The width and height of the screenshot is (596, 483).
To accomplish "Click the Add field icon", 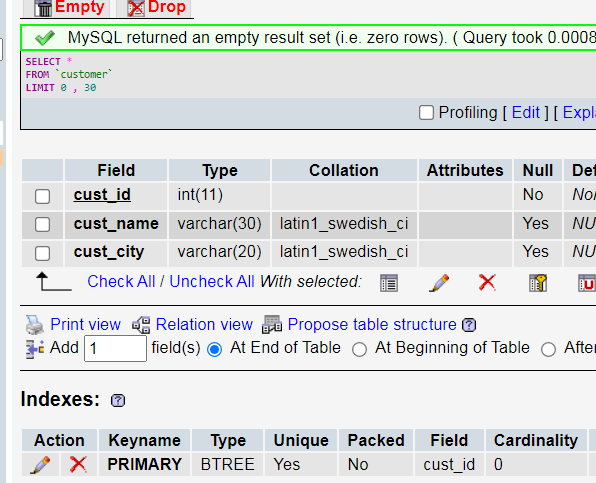I will point(35,349).
